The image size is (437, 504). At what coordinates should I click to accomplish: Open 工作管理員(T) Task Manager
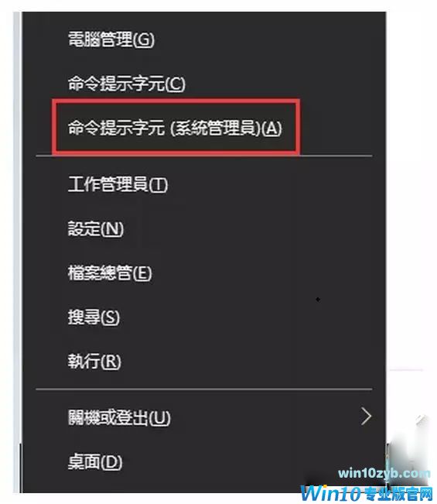coord(118,184)
